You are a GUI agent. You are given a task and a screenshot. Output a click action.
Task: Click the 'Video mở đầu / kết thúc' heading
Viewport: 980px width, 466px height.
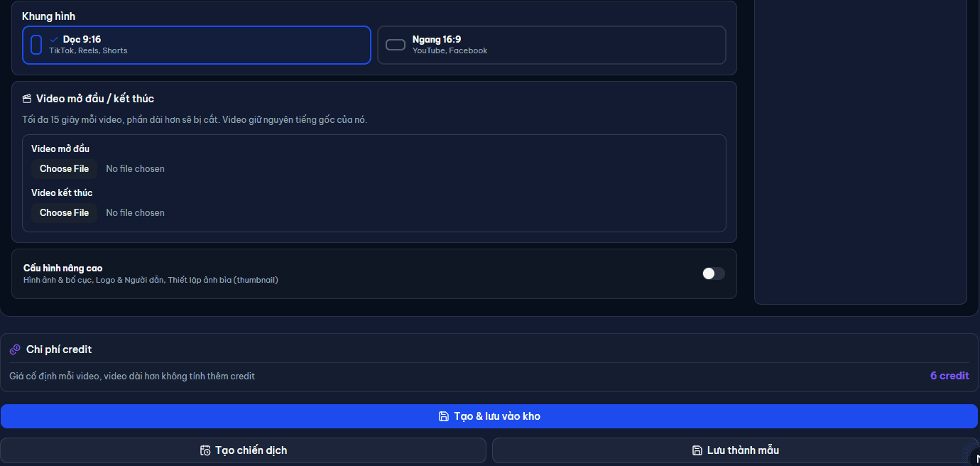(95, 99)
